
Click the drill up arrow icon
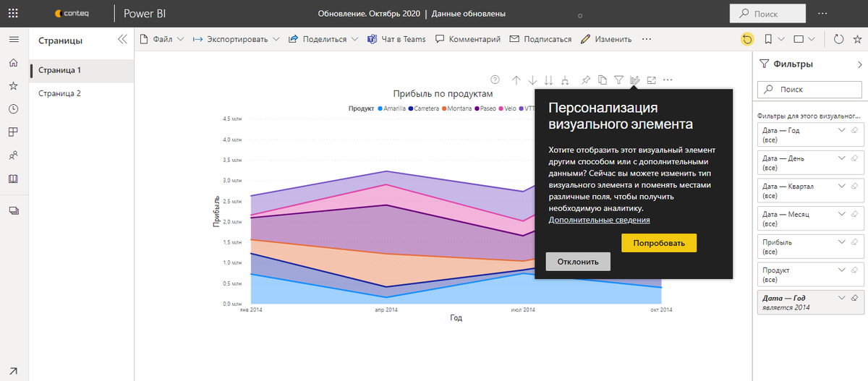(516, 80)
